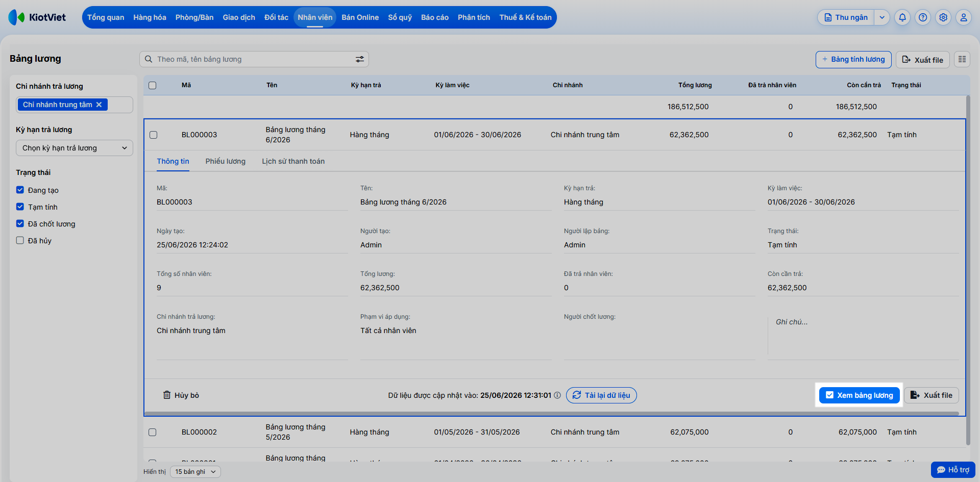This screenshot has width=980, height=482.
Task: Switch to the Phiếu lương tab
Action: coord(226,161)
